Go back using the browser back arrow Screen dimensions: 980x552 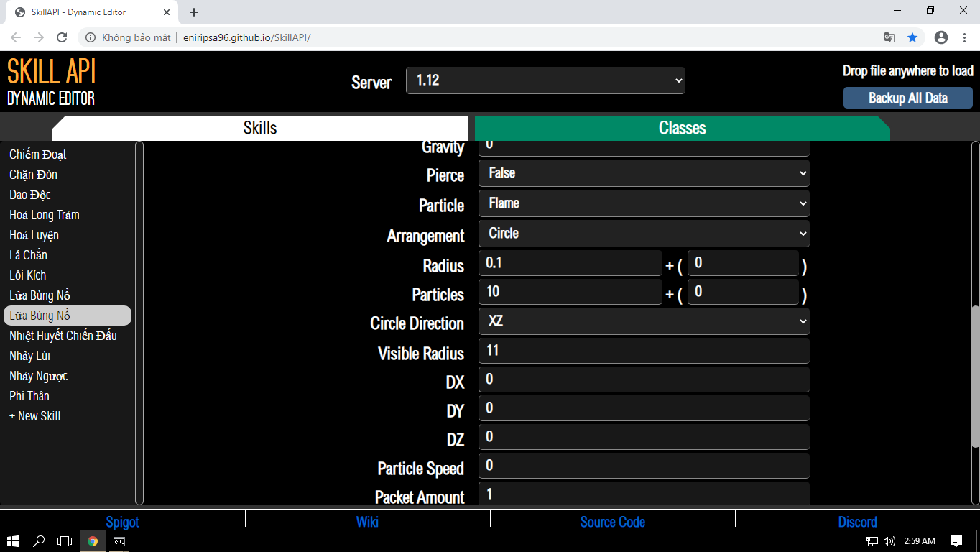(x=16, y=37)
